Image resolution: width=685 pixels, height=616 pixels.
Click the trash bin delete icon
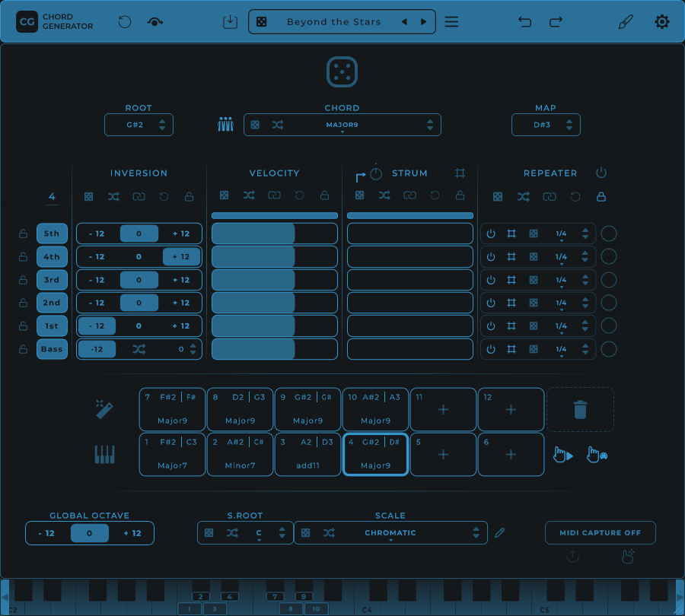tap(580, 410)
